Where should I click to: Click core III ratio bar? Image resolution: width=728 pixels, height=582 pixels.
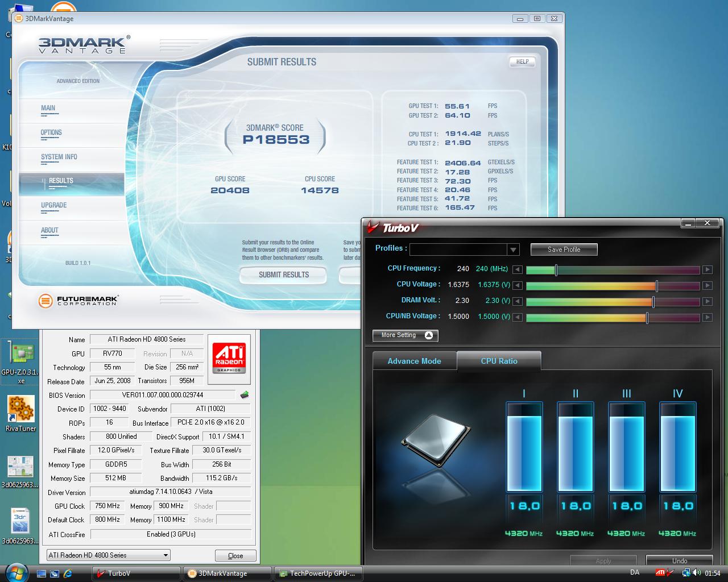[626, 447]
